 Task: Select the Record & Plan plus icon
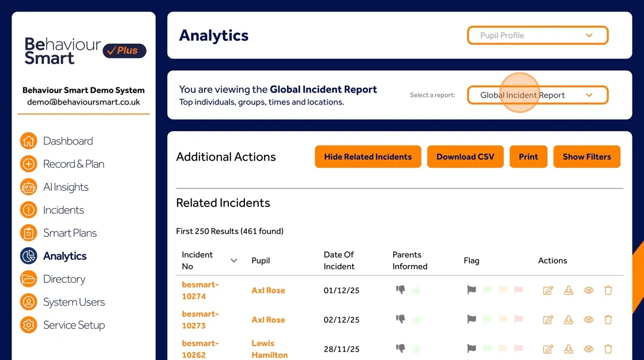pos(28,164)
